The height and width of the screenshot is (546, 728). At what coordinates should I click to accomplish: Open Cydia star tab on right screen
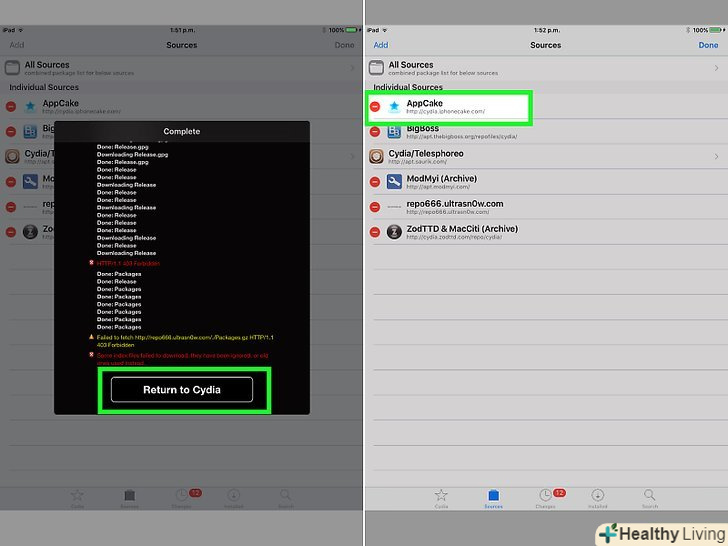[441, 499]
